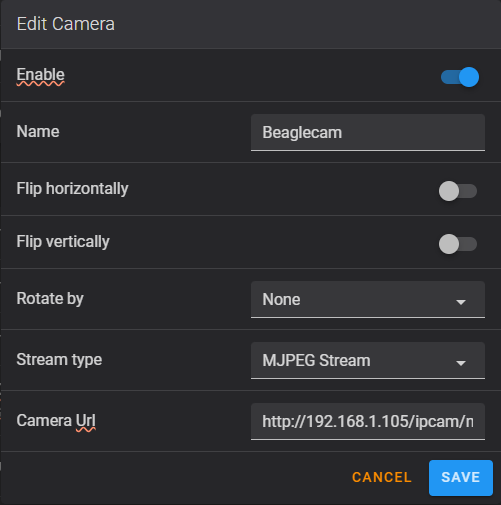Click the Beaglecam name field
Viewport: 501px width, 505px height.
[368, 132]
